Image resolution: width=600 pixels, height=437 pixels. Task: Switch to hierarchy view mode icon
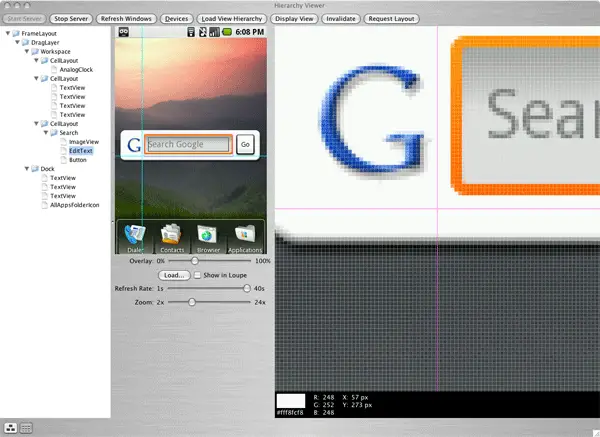tap(10, 427)
